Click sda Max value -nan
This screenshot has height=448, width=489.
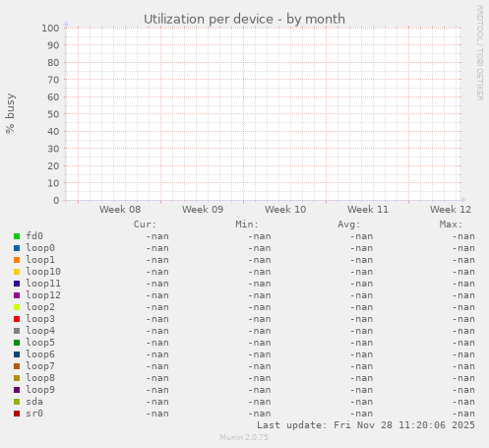point(463,402)
